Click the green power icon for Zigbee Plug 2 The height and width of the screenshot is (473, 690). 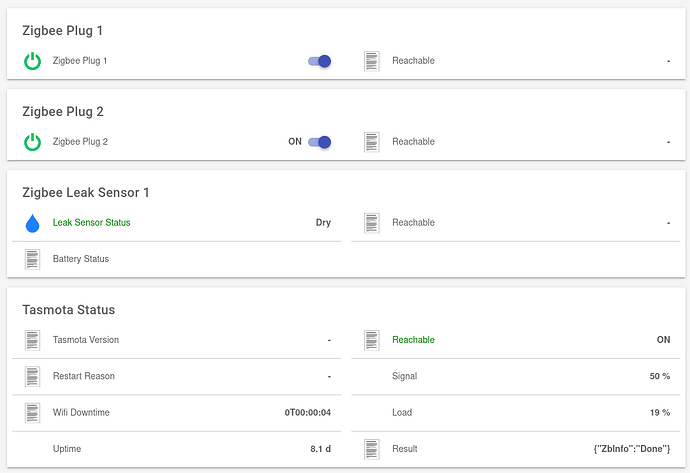[x=32, y=142]
